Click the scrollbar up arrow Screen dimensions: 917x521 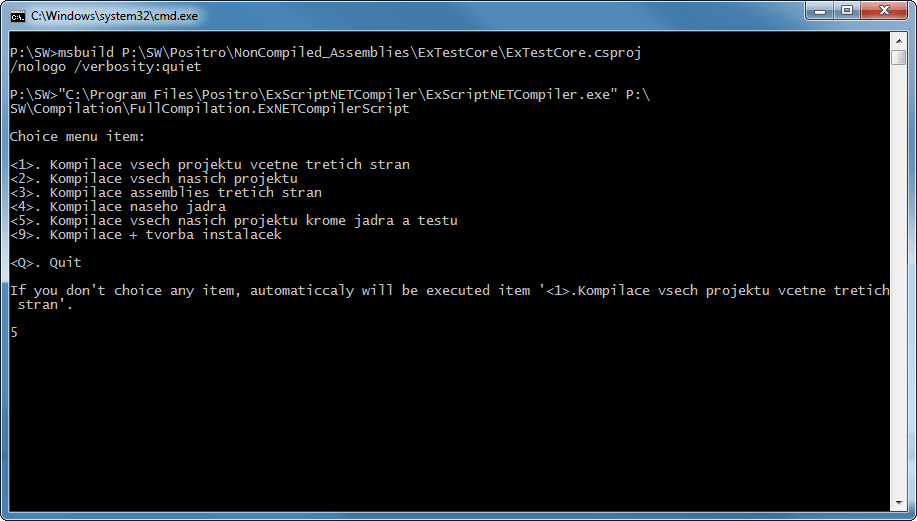click(x=898, y=40)
